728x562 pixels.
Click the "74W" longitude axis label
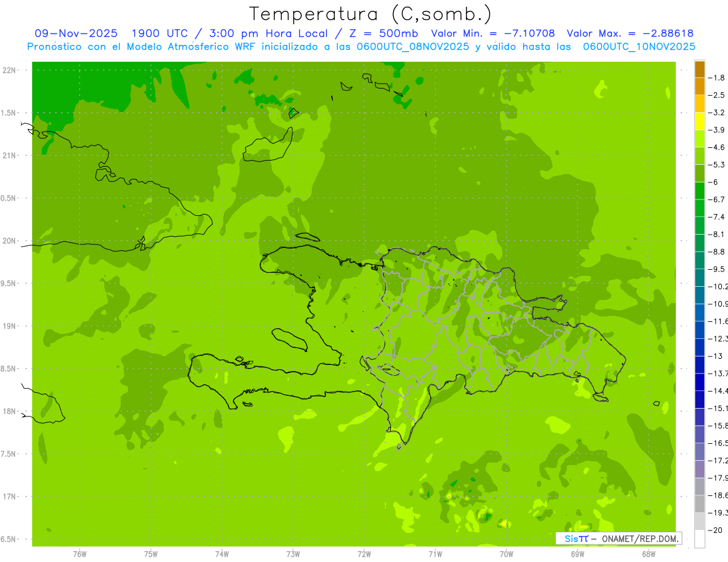tap(222, 554)
